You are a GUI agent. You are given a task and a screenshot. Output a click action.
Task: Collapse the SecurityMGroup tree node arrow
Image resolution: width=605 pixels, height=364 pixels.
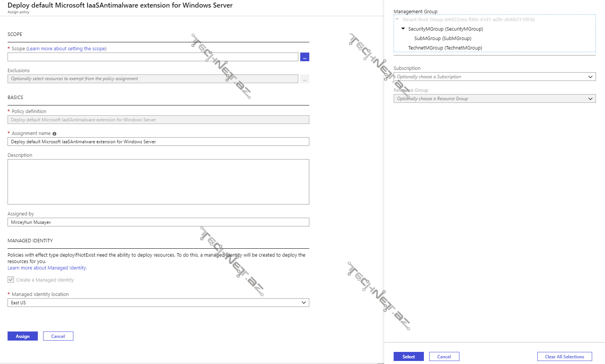(403, 29)
